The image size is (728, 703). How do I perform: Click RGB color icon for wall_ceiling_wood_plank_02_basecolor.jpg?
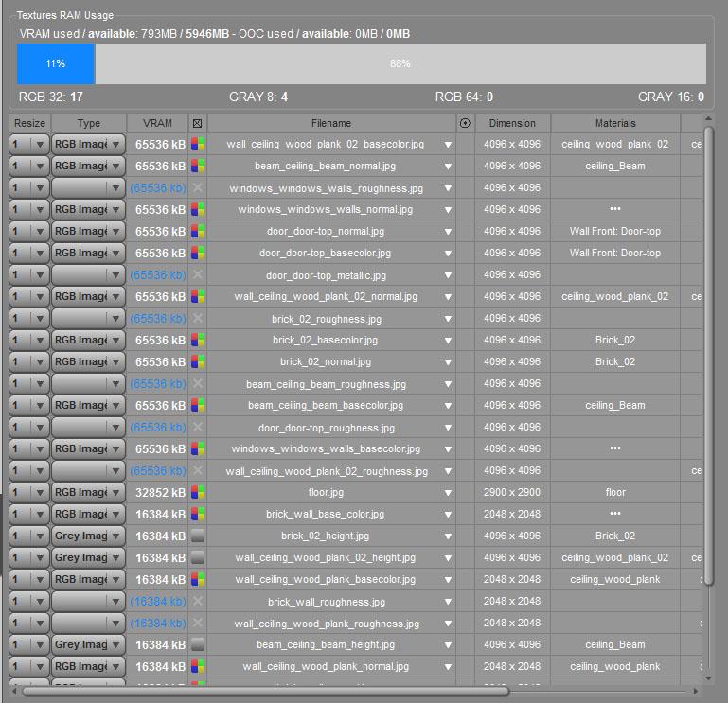pyautogui.click(x=198, y=145)
